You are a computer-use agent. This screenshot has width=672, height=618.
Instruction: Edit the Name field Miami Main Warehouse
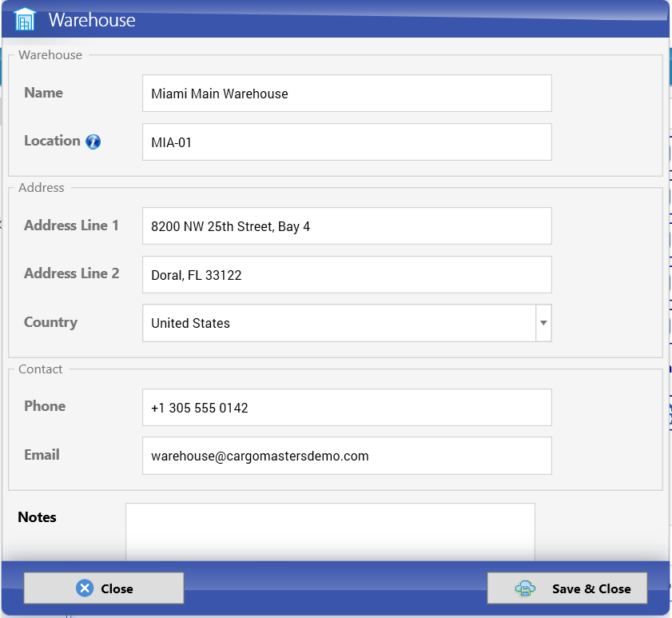pyautogui.click(x=347, y=93)
